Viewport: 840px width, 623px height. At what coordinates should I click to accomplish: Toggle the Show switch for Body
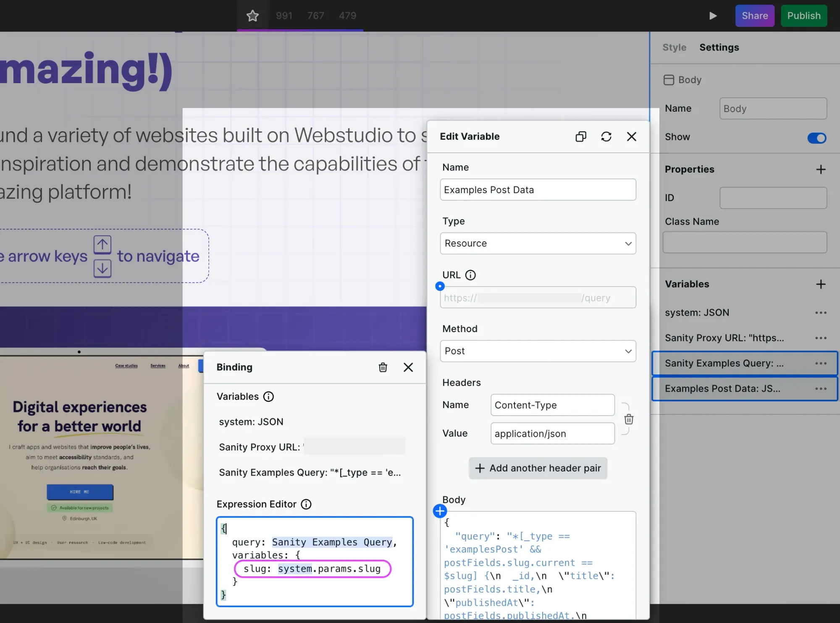[x=816, y=138]
